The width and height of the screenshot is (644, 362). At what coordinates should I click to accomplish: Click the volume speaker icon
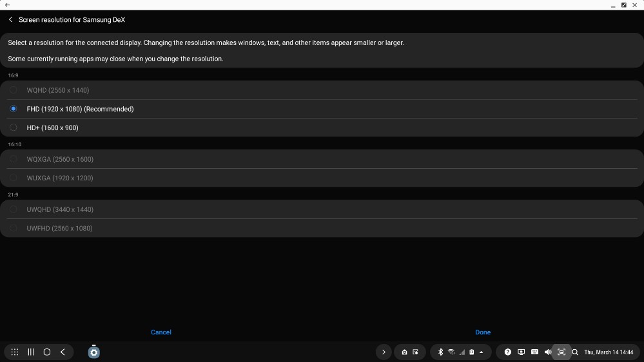coord(548,352)
